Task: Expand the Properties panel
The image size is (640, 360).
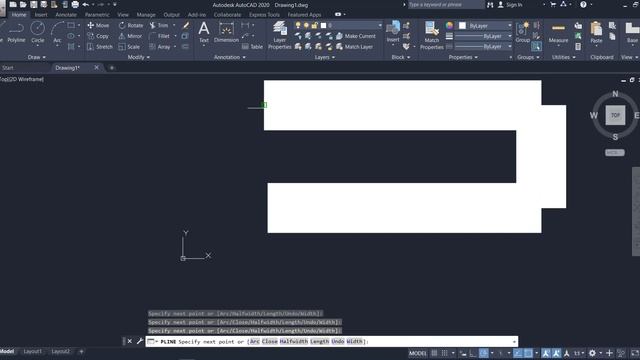Action: coord(463,57)
